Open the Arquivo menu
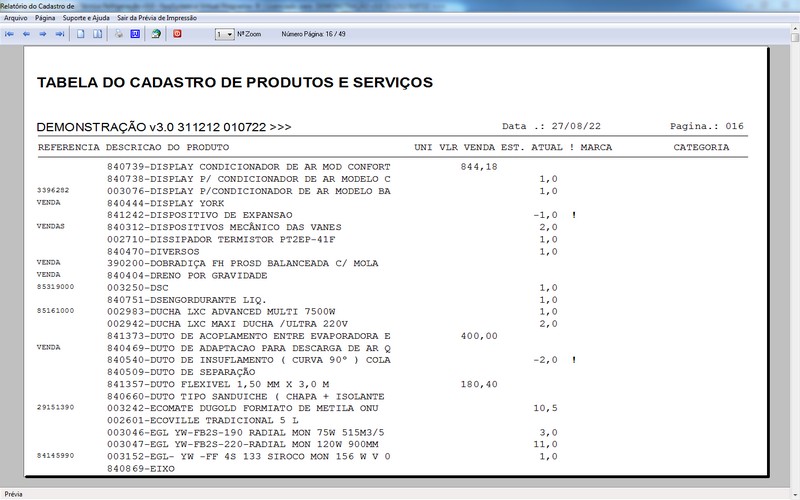The image size is (800, 500). (x=15, y=18)
